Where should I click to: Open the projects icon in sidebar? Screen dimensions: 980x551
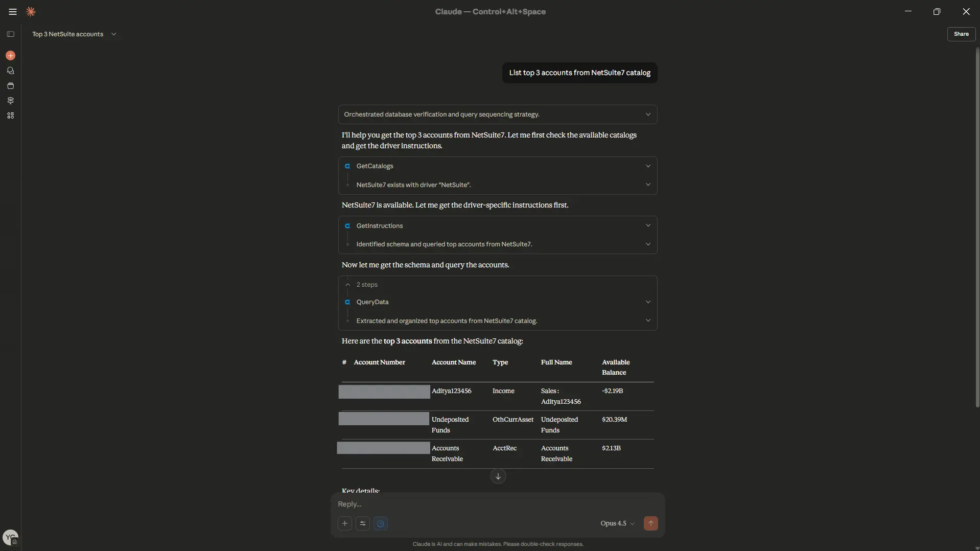(x=10, y=86)
